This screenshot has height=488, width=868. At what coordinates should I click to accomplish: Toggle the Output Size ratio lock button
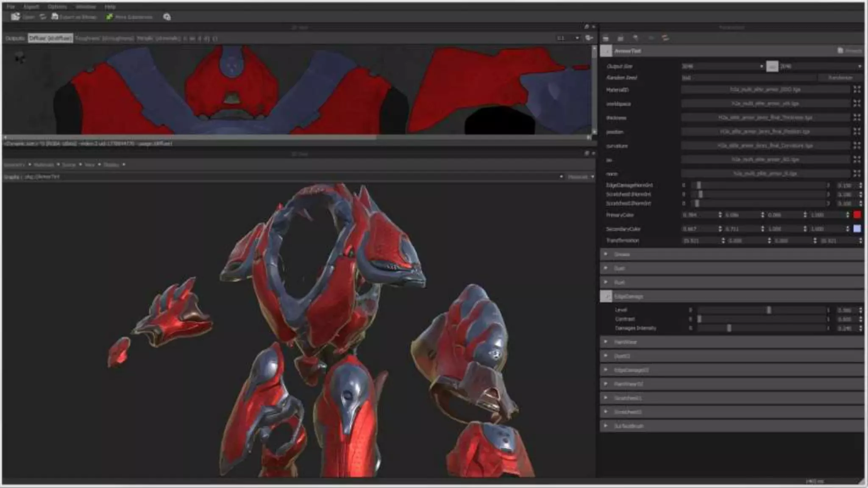[x=772, y=67]
